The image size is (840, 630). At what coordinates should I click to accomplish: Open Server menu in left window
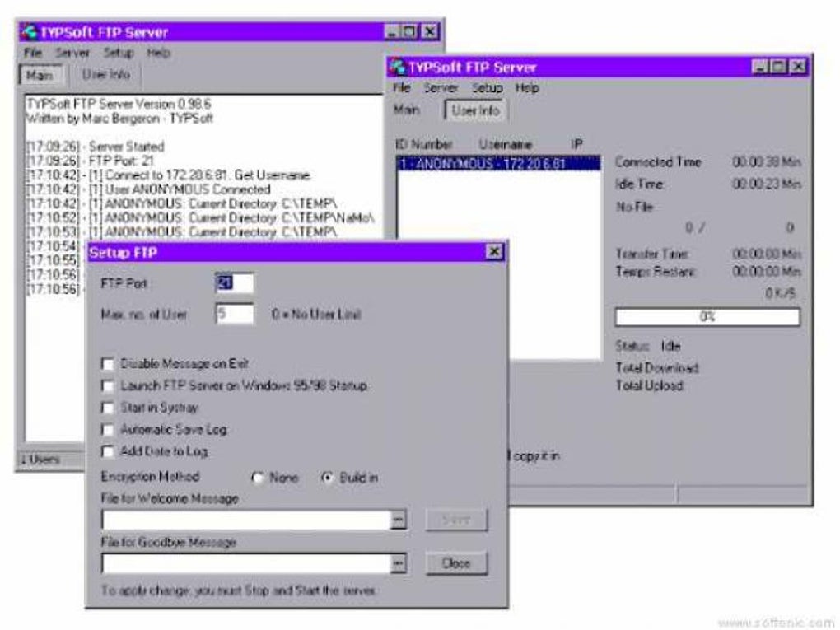[72, 53]
